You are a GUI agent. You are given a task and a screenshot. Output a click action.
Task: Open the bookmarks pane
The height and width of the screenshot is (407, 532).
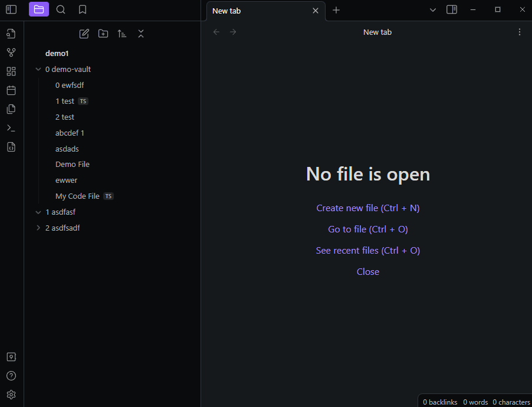pos(82,9)
